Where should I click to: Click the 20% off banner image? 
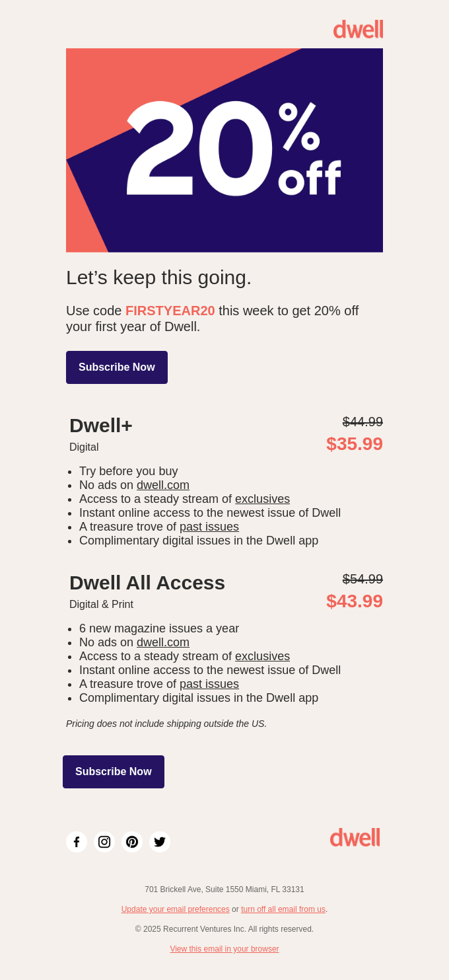pos(224,150)
